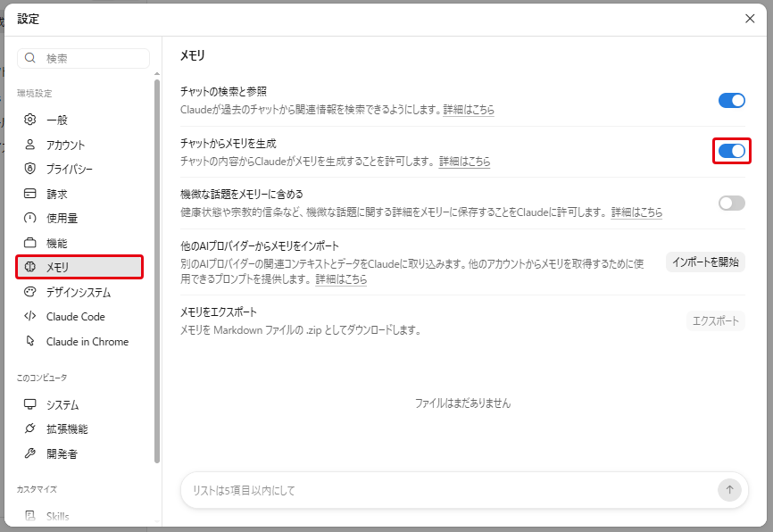Open the プライバシー shield icon
Image resolution: width=773 pixels, height=532 pixels.
coord(30,169)
